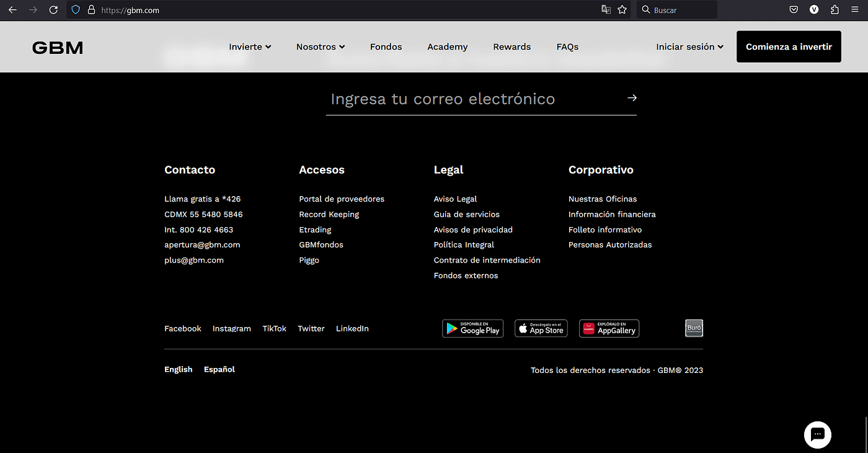The image size is (868, 453).
Task: Open the Instagram social link
Action: [x=232, y=328]
